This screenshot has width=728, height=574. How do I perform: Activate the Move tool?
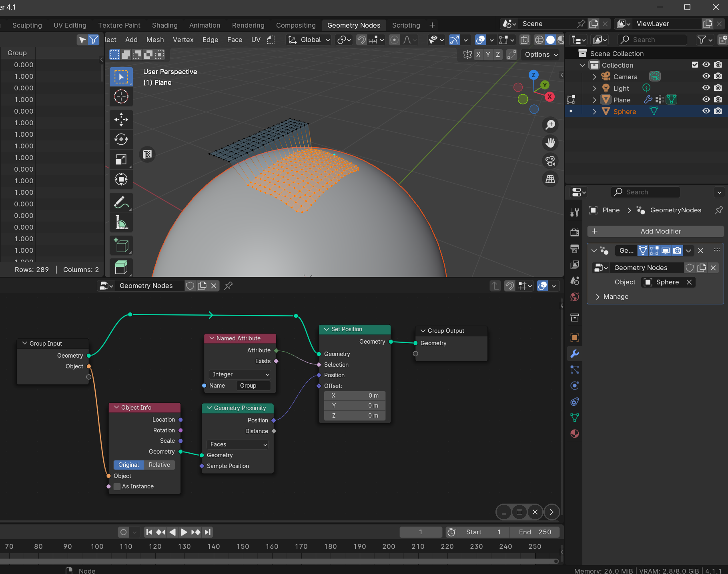coord(121,119)
